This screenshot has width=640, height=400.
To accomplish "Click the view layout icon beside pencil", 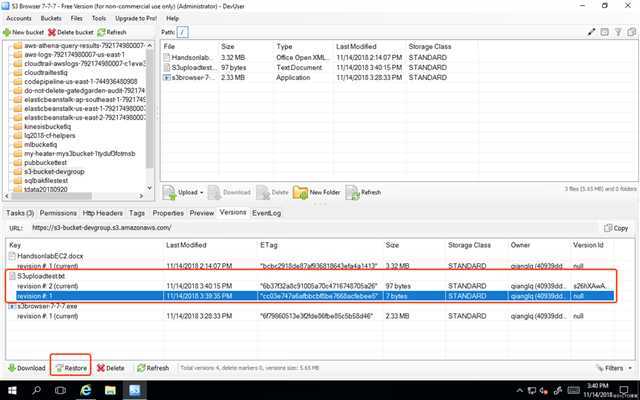I will pos(604,32).
